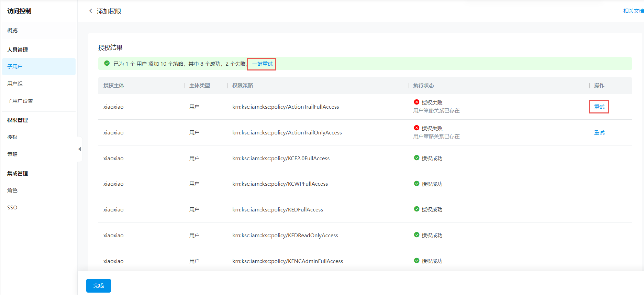644x295 pixels.
Task: Click green success icon for KEDReadOnlyAccess
Action: click(417, 235)
